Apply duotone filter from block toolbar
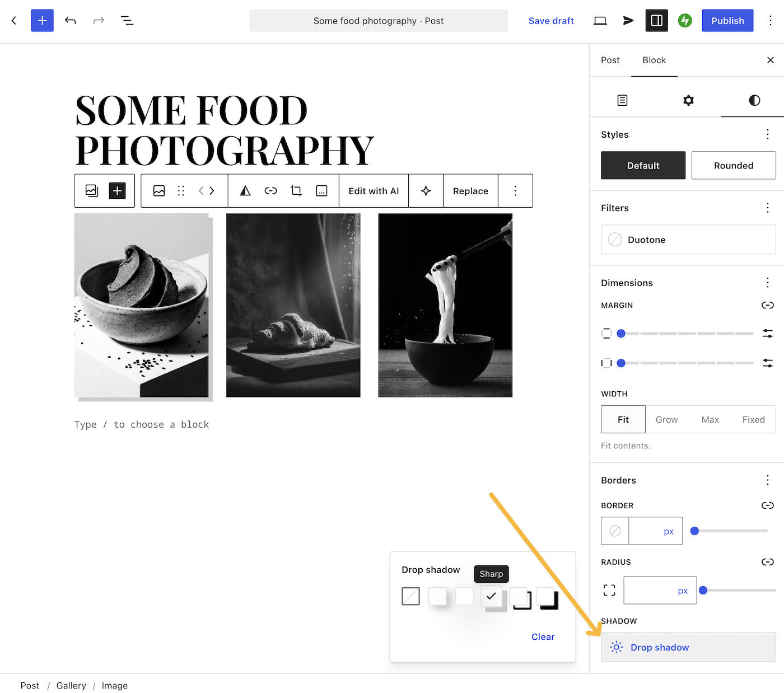The height and width of the screenshot is (693, 784). tap(245, 191)
